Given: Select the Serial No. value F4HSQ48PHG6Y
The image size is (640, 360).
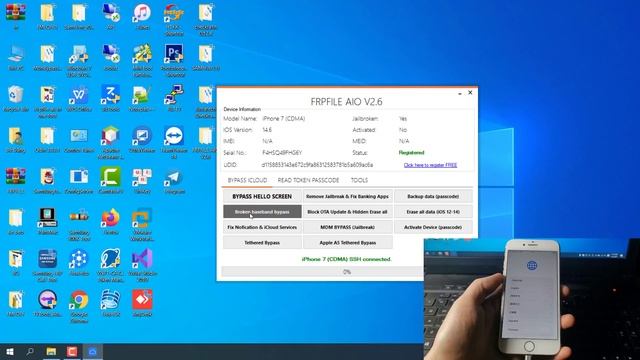Looking at the screenshot, I should [282, 153].
